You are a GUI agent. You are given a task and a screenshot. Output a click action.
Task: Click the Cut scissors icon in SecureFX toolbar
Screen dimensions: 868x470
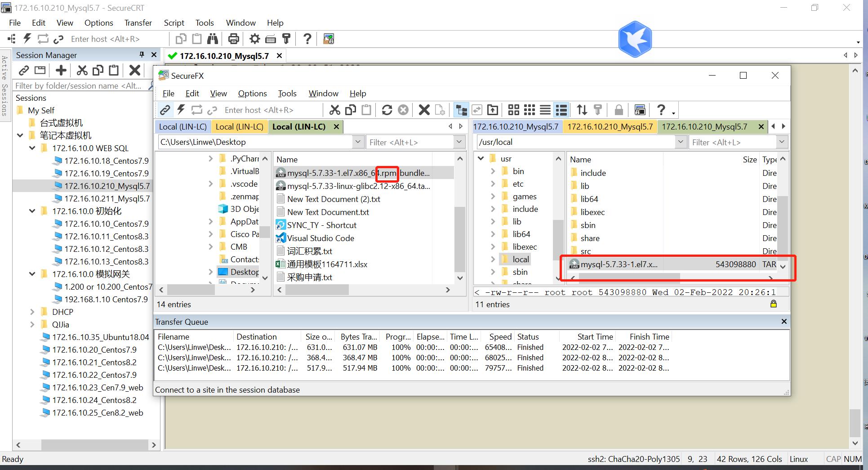click(x=334, y=110)
